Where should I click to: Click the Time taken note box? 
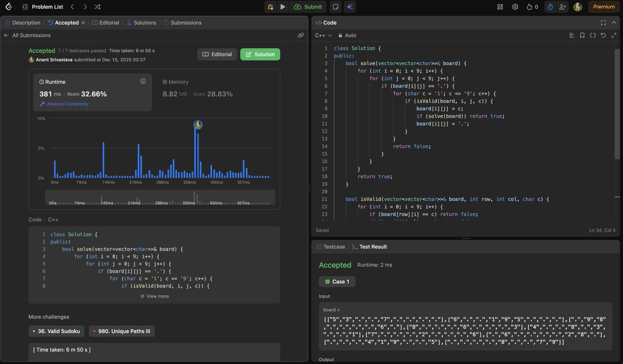point(154,352)
